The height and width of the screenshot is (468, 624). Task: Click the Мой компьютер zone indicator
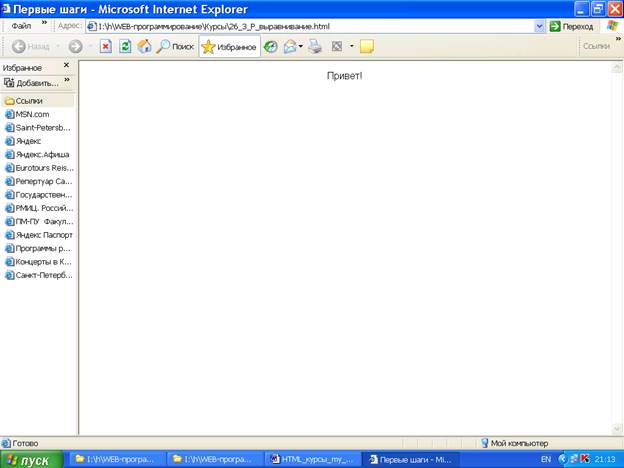[x=515, y=443]
